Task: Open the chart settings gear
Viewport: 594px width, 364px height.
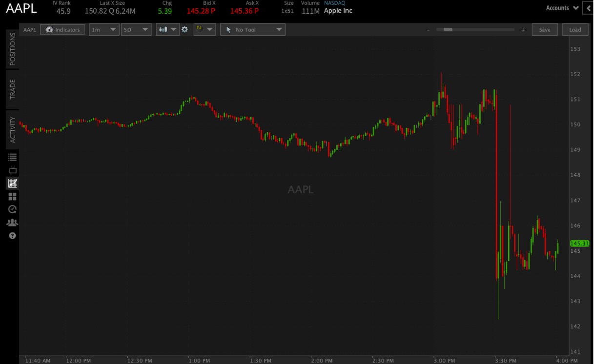Action: [x=184, y=29]
